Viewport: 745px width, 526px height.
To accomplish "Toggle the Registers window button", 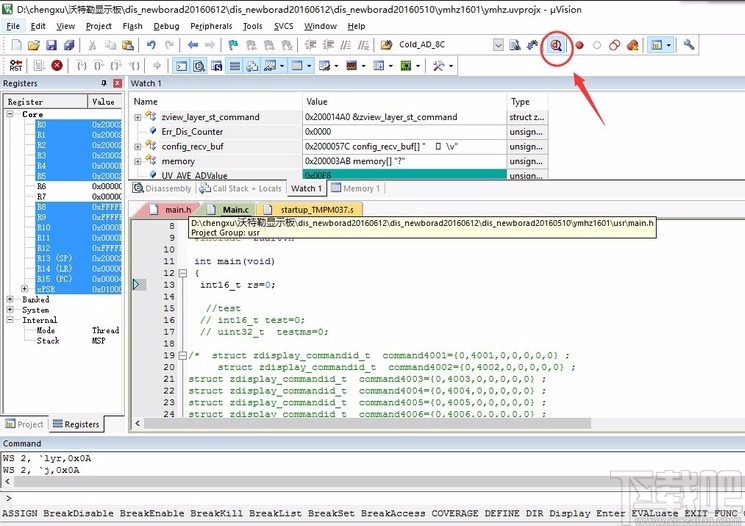I will coord(235,66).
